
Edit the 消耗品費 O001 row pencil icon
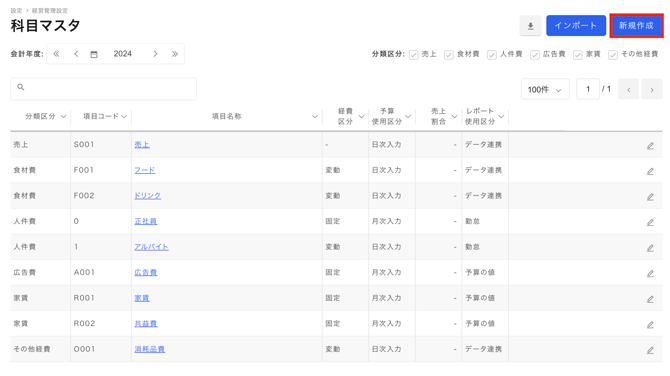(650, 350)
